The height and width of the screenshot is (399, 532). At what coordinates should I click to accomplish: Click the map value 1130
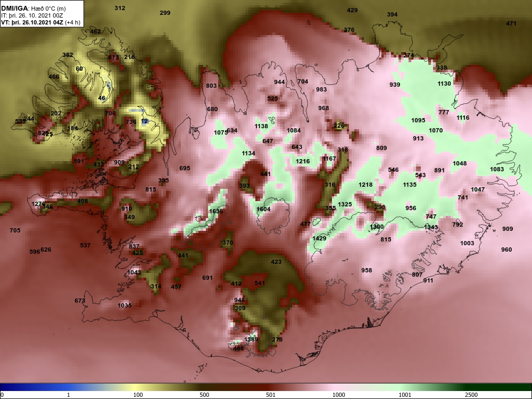[x=444, y=84]
